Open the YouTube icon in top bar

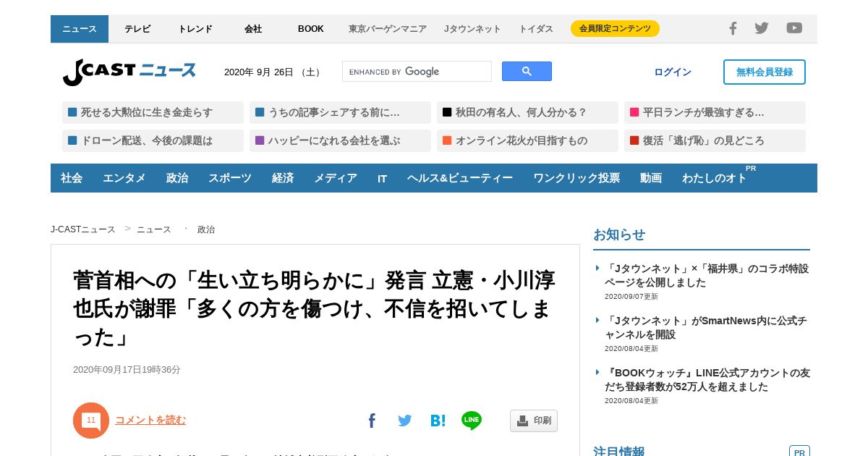pyautogui.click(x=794, y=28)
